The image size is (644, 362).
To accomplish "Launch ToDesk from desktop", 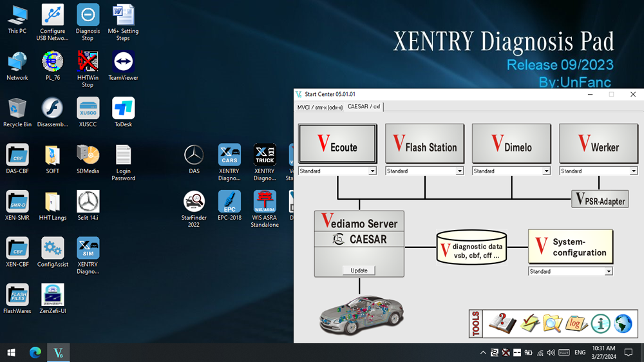I will point(123,113).
